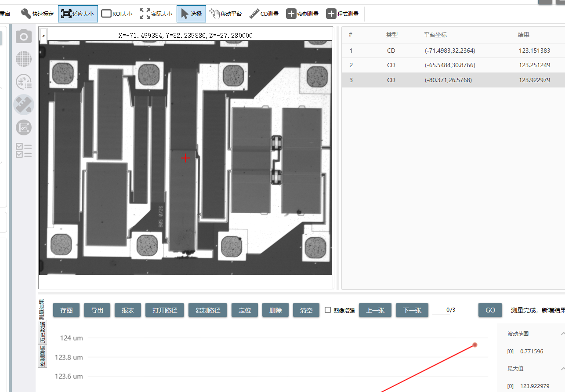This screenshot has height=392, width=565.
Task: Select measurement row 3 with result 123.922979
Action: (453, 80)
